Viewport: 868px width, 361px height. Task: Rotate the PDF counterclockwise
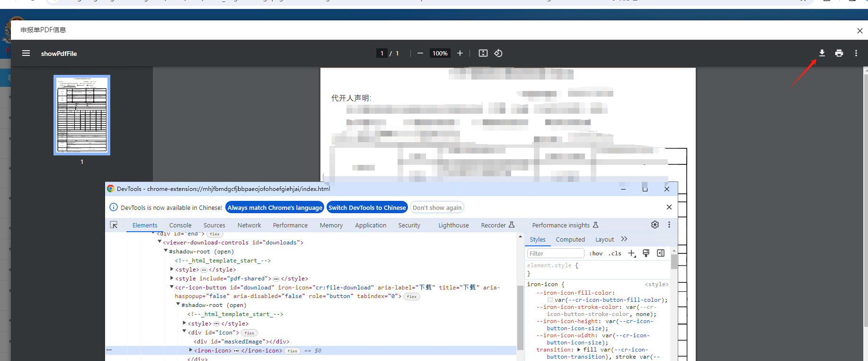498,53
